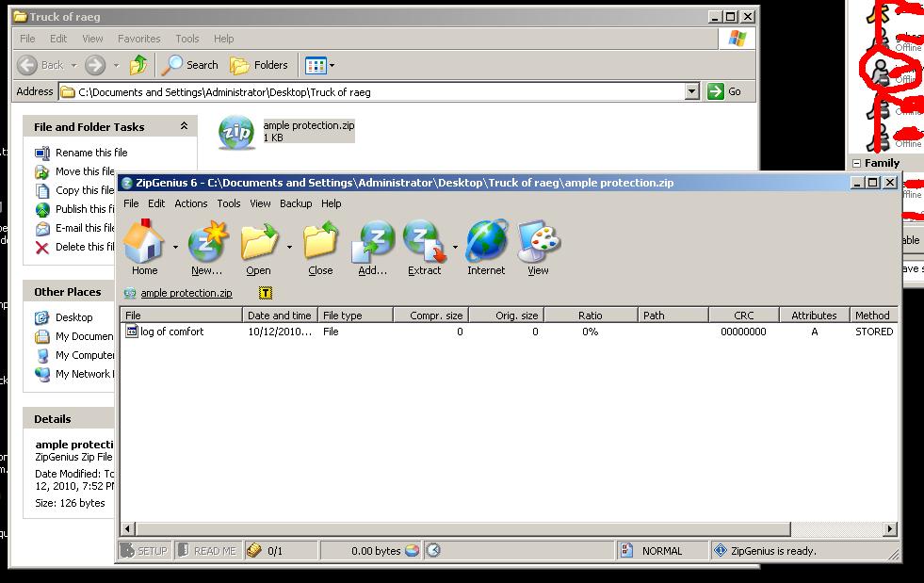
Task: Open the Backup menu in ZipGenius
Action: [296, 203]
